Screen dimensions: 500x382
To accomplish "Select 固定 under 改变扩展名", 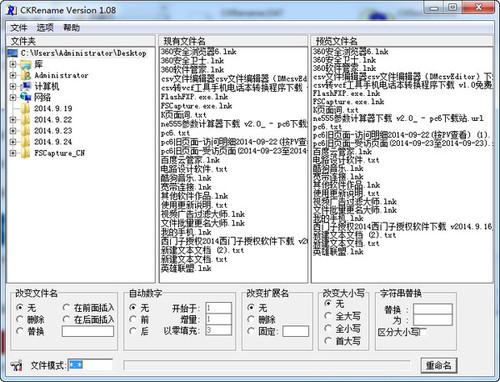I will coord(251,331).
